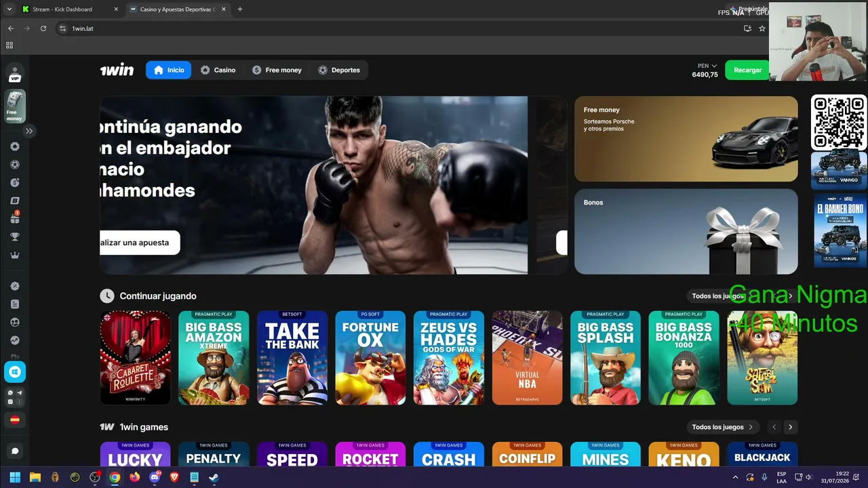
Task: Open Steam from taskbar
Action: click(214, 477)
